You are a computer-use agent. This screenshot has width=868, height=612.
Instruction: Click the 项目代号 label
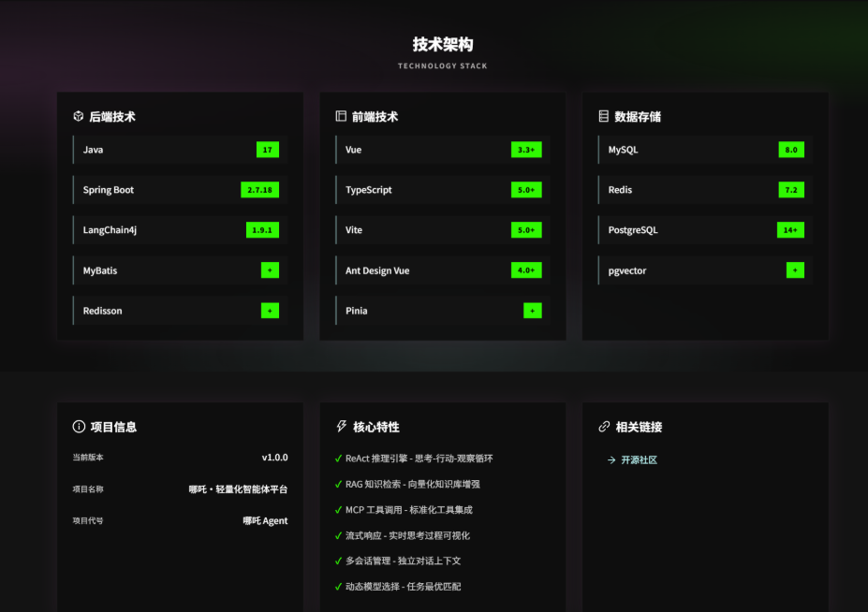tap(88, 520)
